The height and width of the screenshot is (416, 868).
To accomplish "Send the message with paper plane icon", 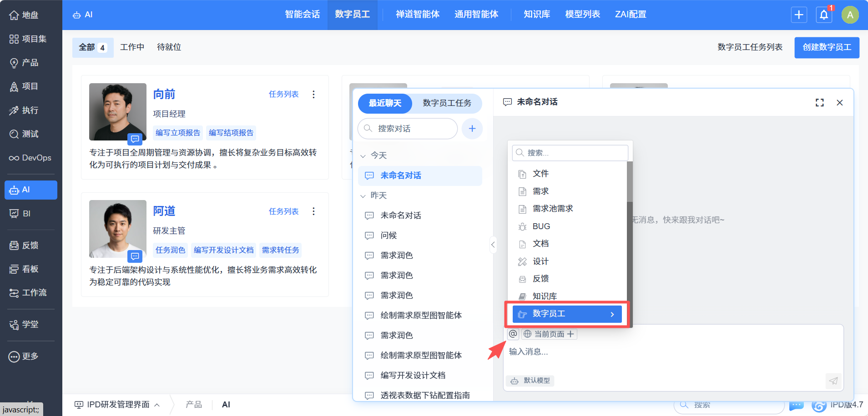I will (x=833, y=381).
